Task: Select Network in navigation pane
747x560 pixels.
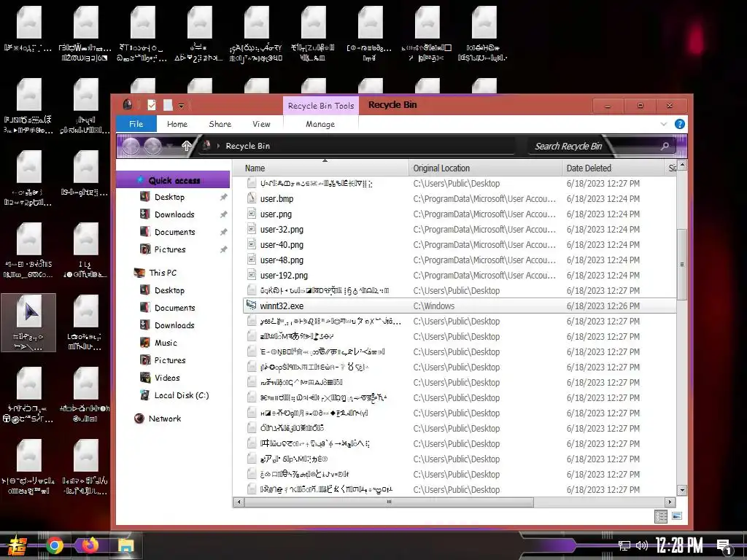Action: (164, 419)
